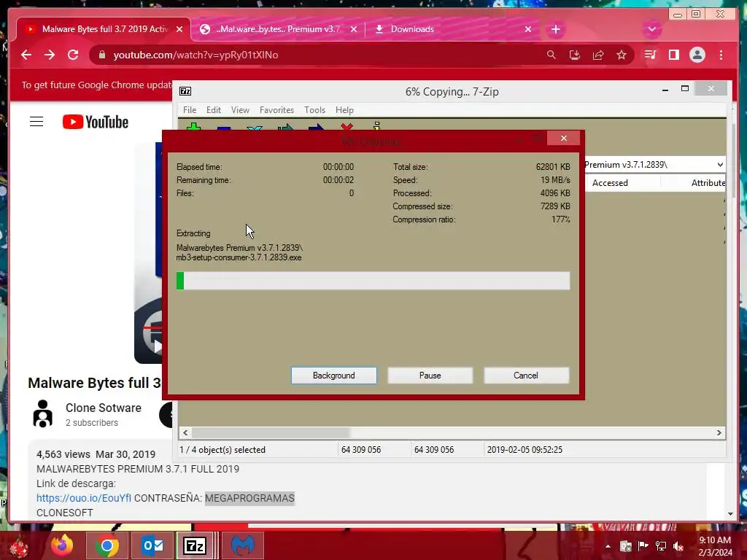
Task: Close the Mal.ware.by.tes Premium tab
Action: [354, 29]
